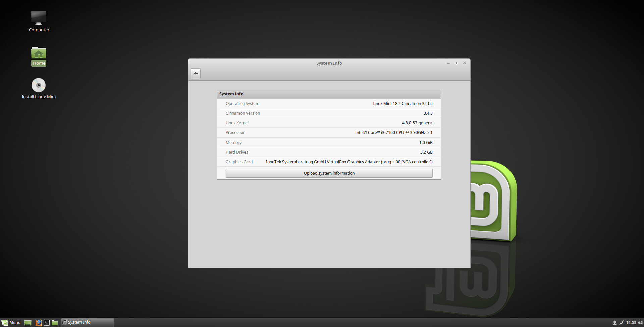Viewport: 644px width, 327px height.
Task: Launch Terminal from the panel
Action: 47,322
